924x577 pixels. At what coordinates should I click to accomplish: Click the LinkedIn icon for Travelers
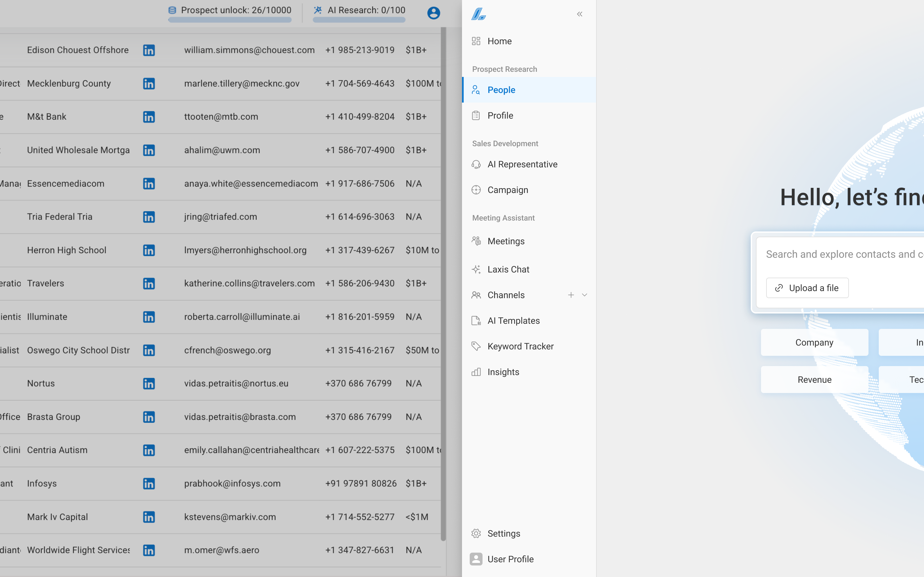[149, 284]
